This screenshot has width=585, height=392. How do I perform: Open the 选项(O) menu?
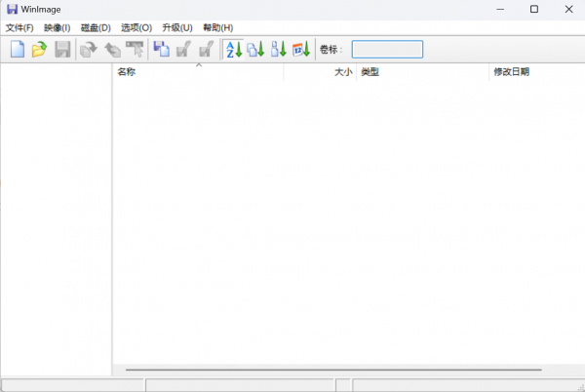[136, 27]
